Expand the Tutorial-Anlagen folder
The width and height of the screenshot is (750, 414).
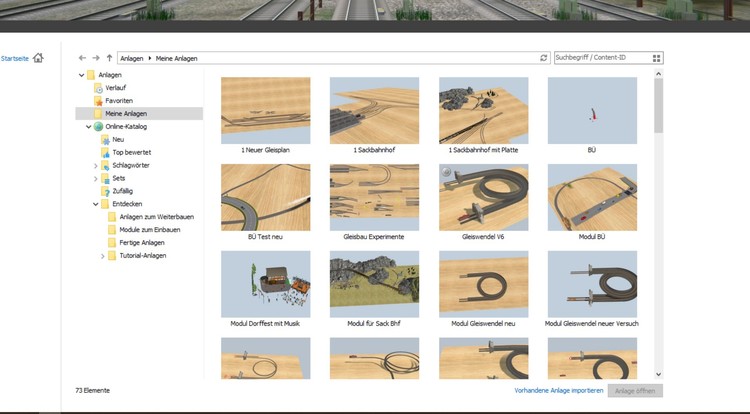(102, 256)
